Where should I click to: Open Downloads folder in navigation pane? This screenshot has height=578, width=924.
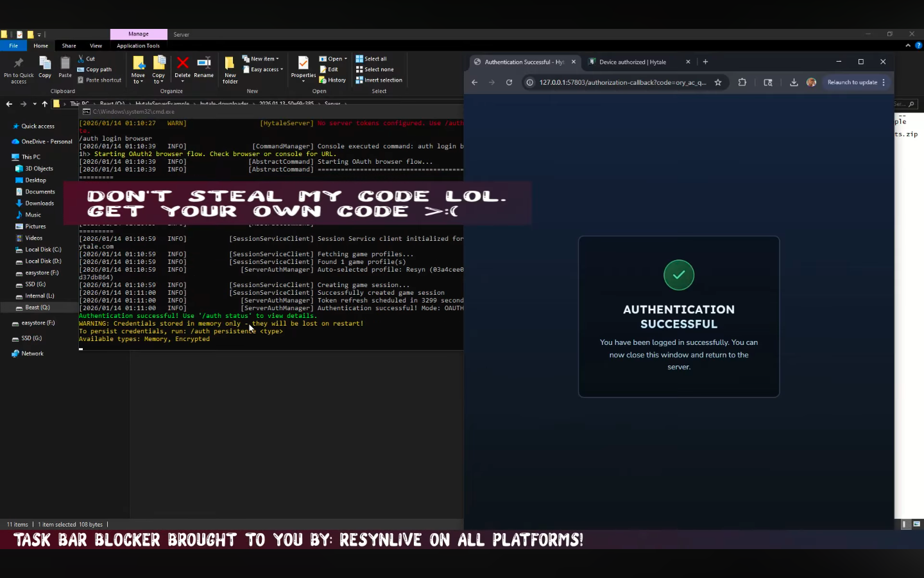click(x=39, y=204)
